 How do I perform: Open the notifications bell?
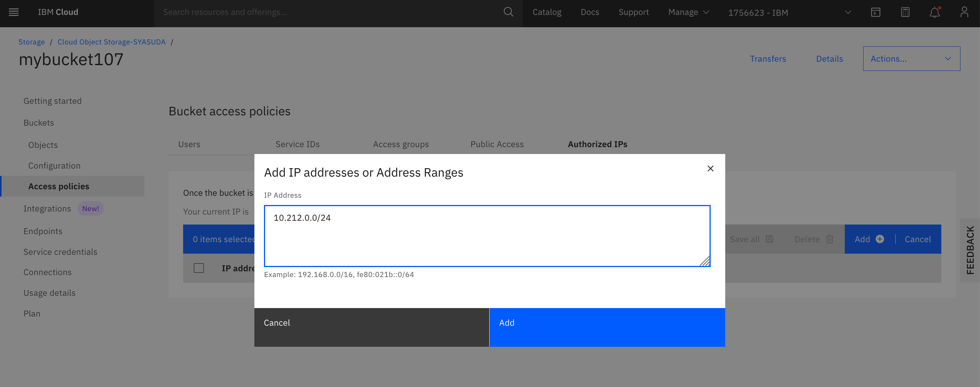click(935, 13)
